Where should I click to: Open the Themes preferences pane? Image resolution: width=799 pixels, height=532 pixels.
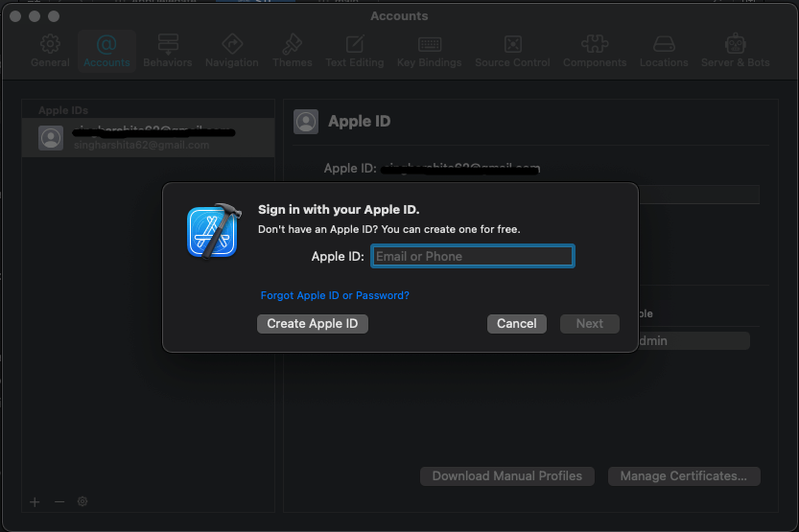292,51
